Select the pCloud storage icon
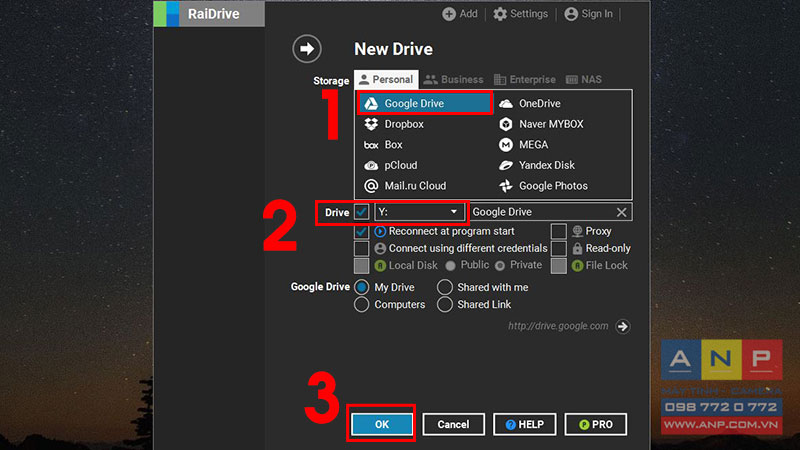This screenshot has height=450, width=800. point(371,165)
